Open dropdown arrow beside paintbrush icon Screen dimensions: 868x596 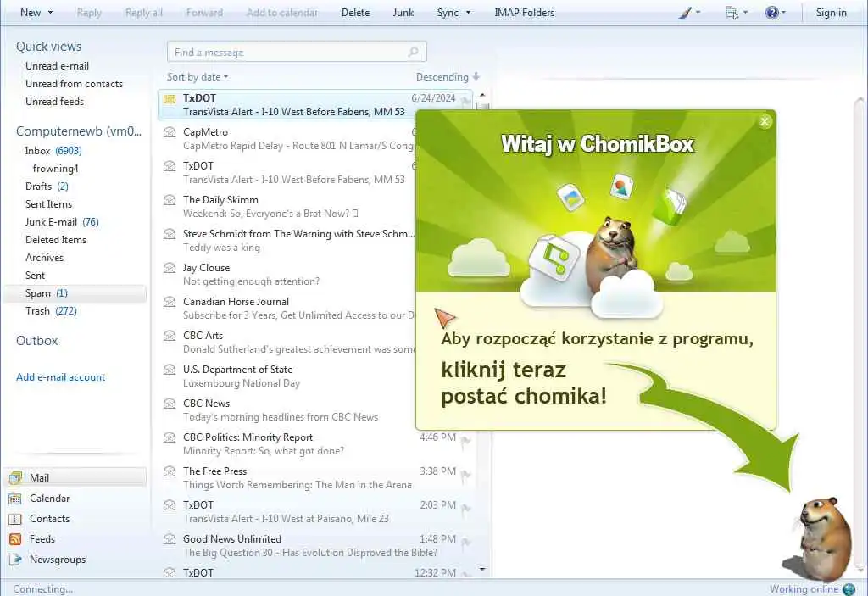coord(698,12)
